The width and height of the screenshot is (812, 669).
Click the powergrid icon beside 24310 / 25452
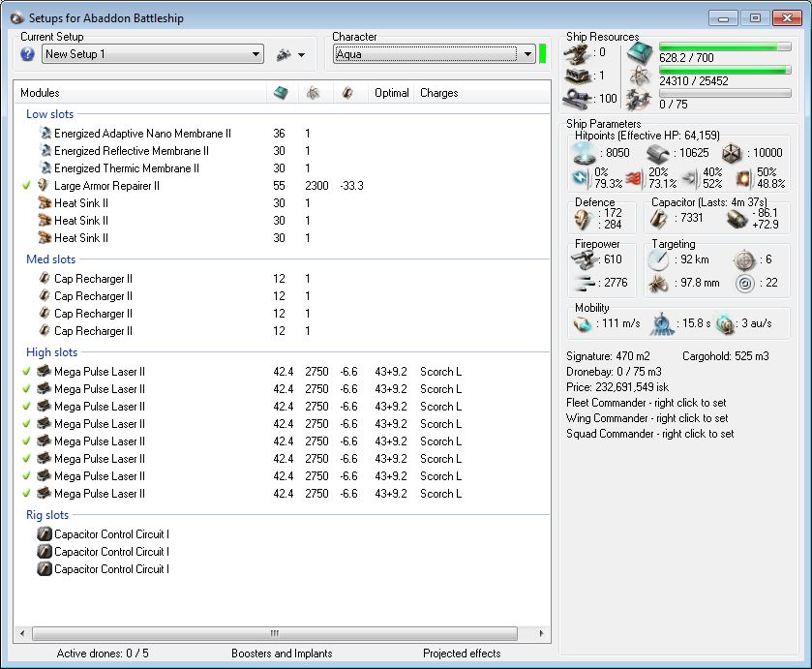pos(640,76)
